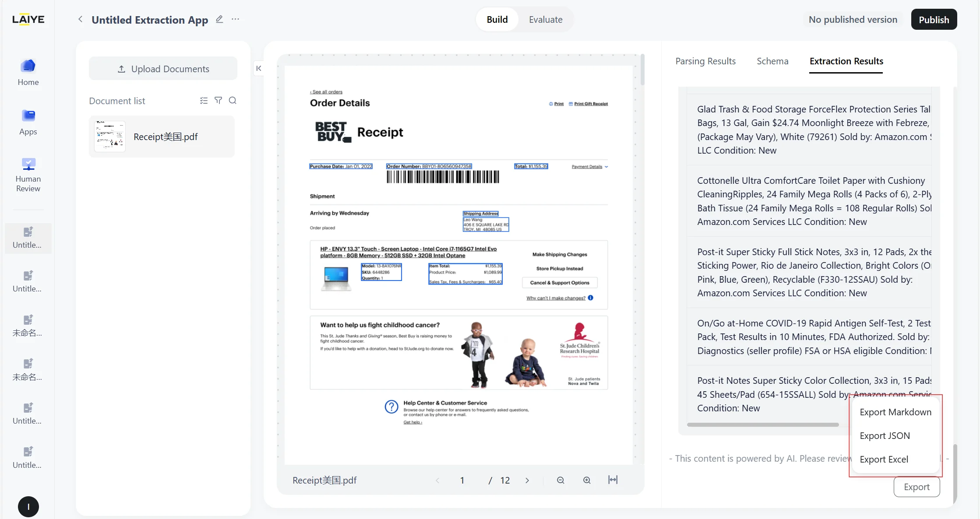
Task: Open the user avatar menu
Action: coord(28,507)
